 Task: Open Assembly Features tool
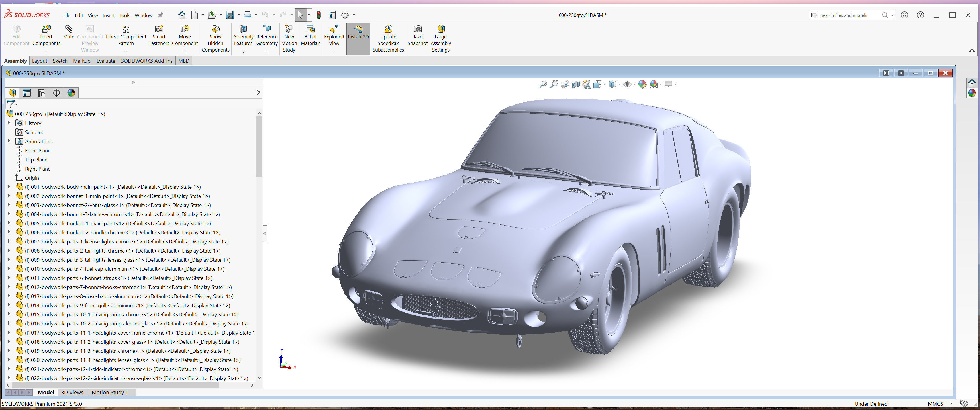click(243, 36)
